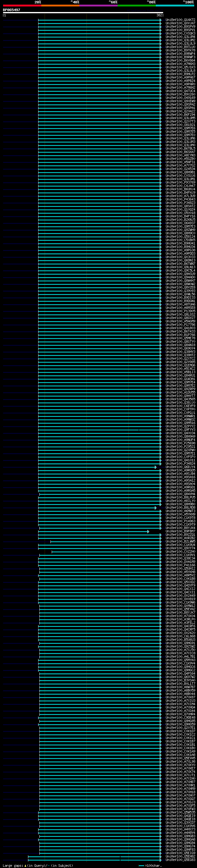The height and width of the screenshot is (868, 197).
Task: Click the orange ~40% identity legend bar
Action: pos(60,6)
